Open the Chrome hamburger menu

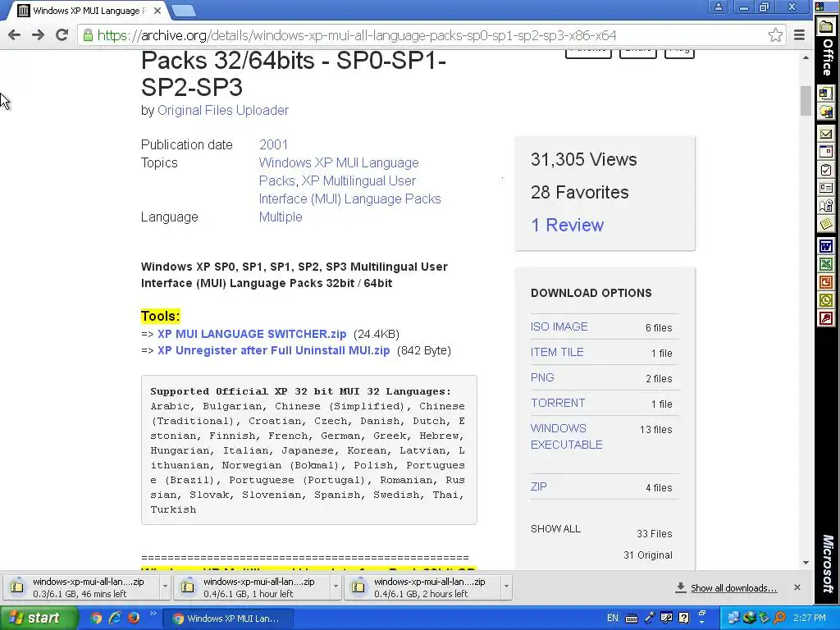799,35
